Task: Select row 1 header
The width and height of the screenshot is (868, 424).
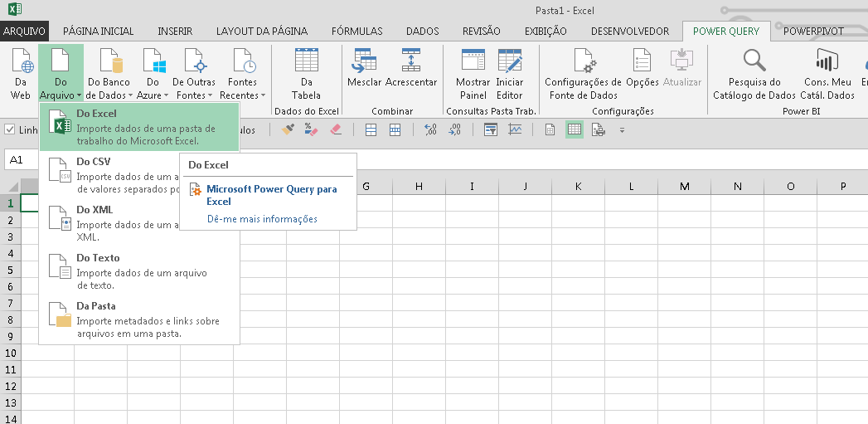Action: point(10,202)
